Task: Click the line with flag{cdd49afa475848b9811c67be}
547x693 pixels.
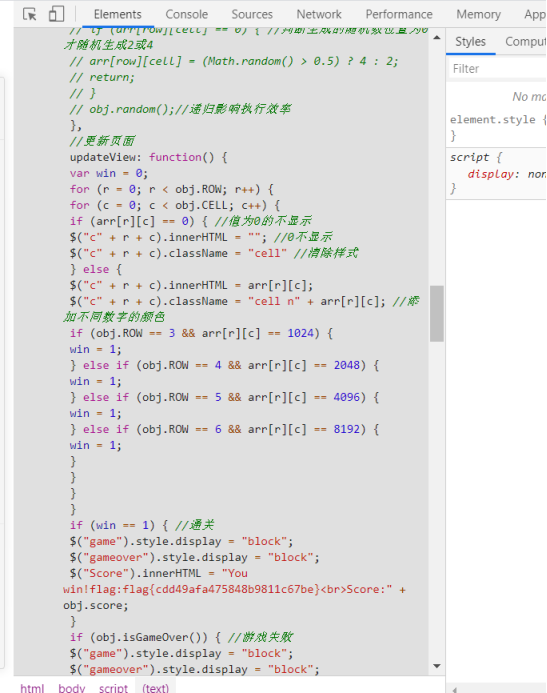Action: [234, 590]
